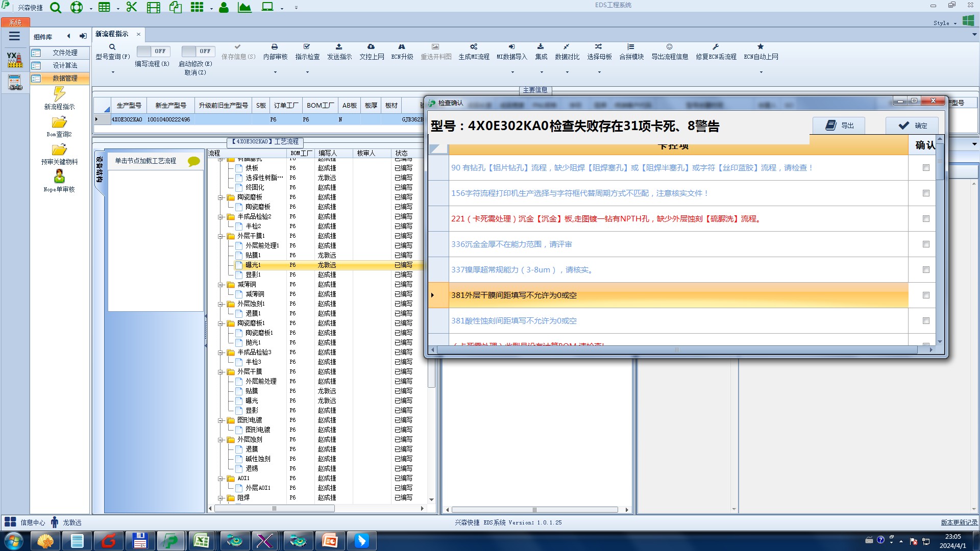
Task: Click the 型号查询 search icon
Action: click(x=112, y=47)
